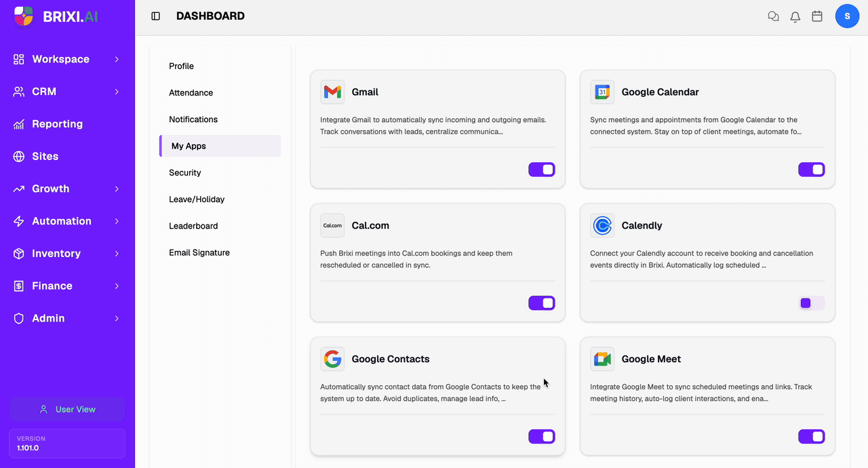Click the Reporting chart icon
Screen dimensions: 868x468
[x=19, y=124]
